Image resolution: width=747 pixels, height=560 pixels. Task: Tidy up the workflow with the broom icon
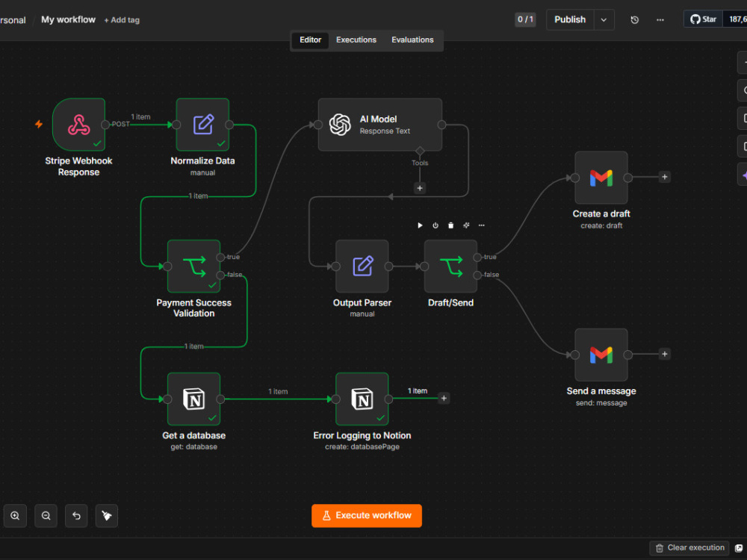[107, 516]
